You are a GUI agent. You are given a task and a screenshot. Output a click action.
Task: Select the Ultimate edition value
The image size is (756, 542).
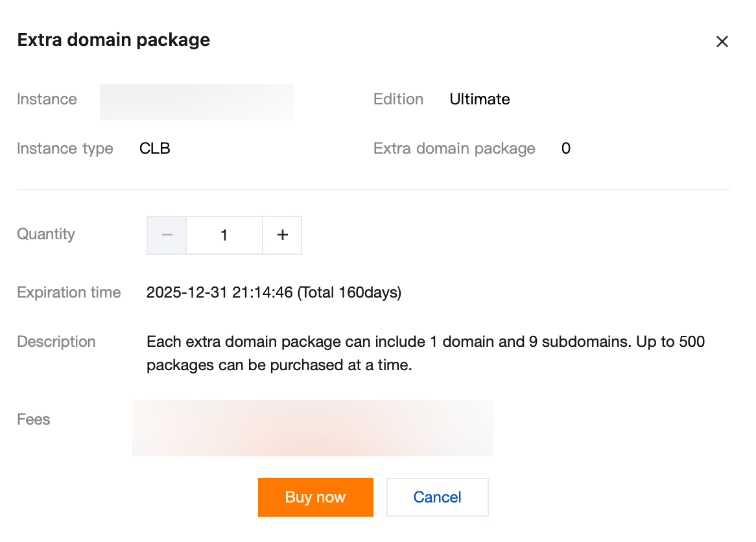tap(480, 99)
